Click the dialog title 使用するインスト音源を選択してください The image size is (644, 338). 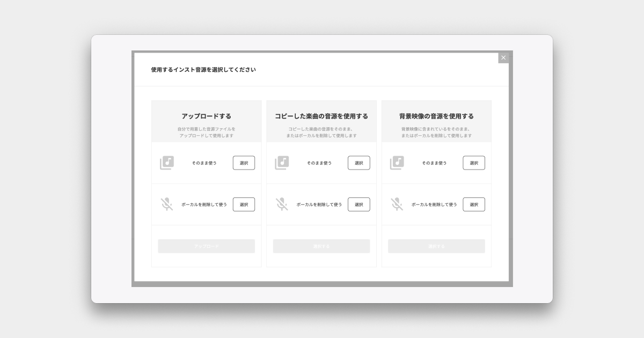coord(203,70)
